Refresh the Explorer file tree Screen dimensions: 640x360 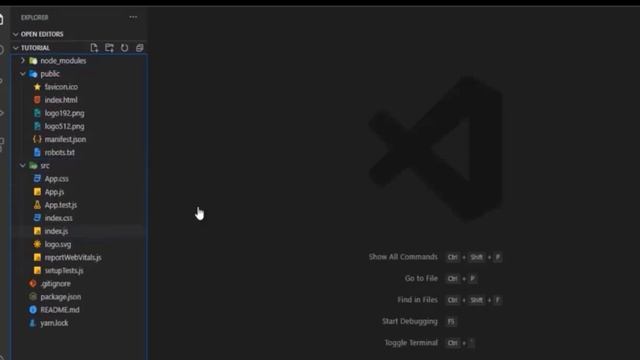click(x=124, y=48)
